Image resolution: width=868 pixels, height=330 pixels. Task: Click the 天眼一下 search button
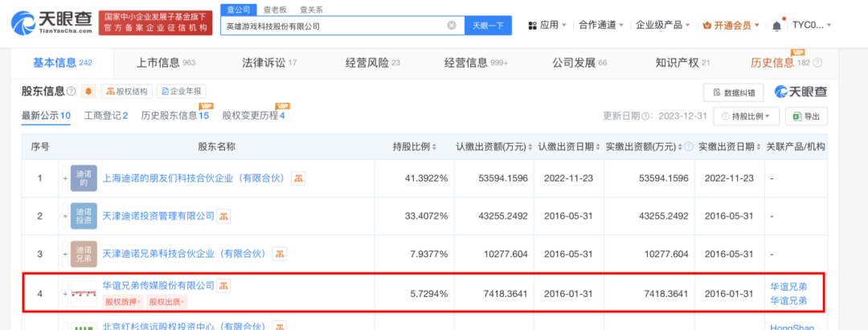point(488,26)
